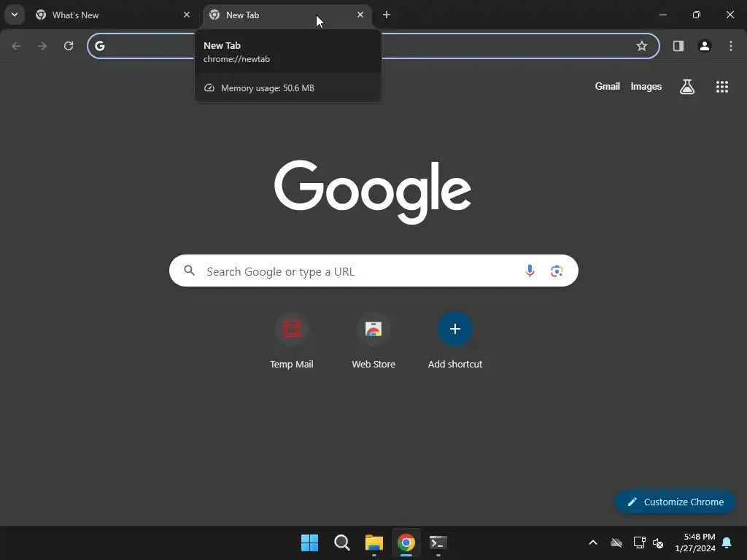Go forward using the forward arrow
Image resolution: width=747 pixels, height=560 pixels.
(42, 46)
